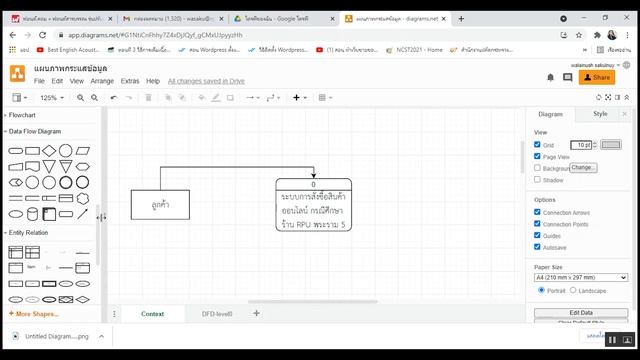
Task: Add a new page with the plus button
Action: pos(256,313)
